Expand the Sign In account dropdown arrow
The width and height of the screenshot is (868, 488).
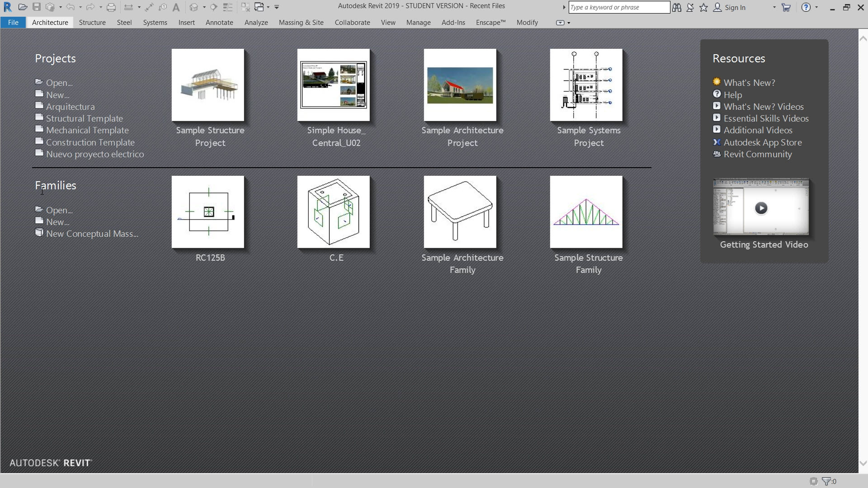[774, 8]
